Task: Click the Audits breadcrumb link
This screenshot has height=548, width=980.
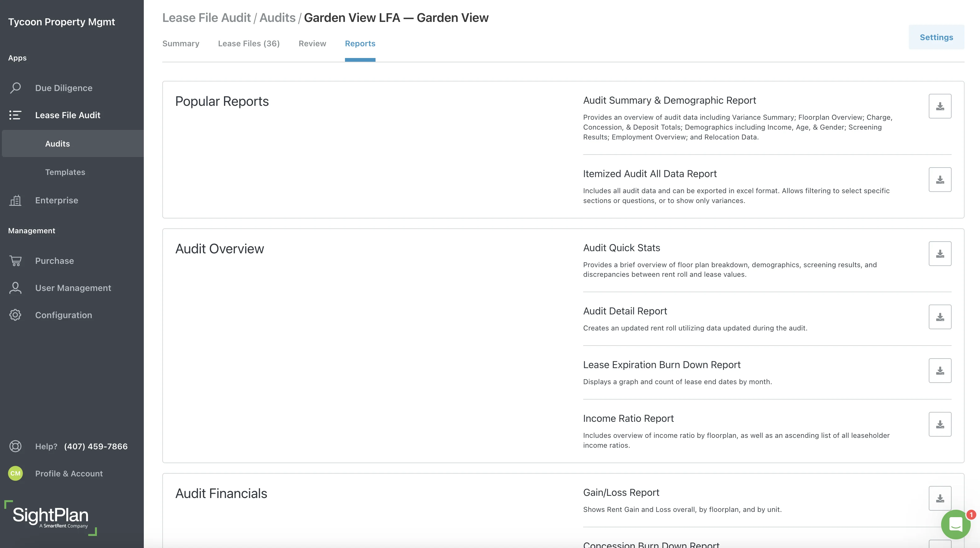Action: coord(277,18)
